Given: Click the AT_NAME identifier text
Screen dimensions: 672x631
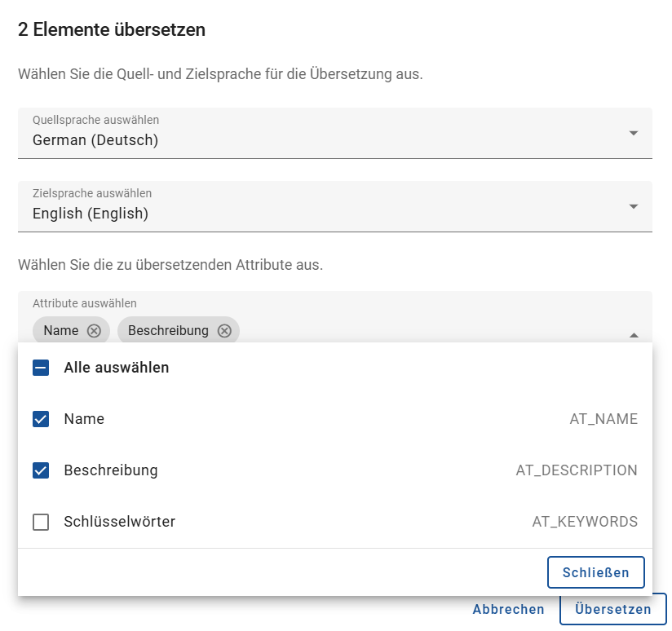Looking at the screenshot, I should coord(603,419).
